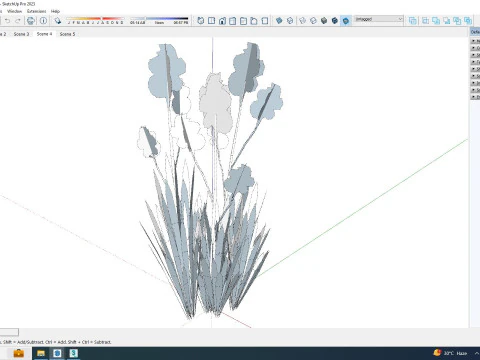This screenshot has height=360, width=480.
Task: Switch to Scene 5 tab
Action: click(67, 34)
